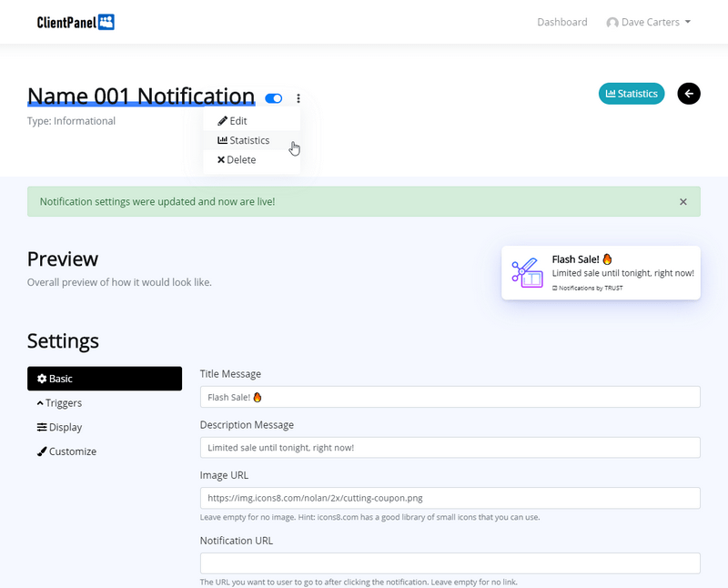Click the Type: Informational text
The width and height of the screenshot is (728, 588).
pyautogui.click(x=71, y=121)
